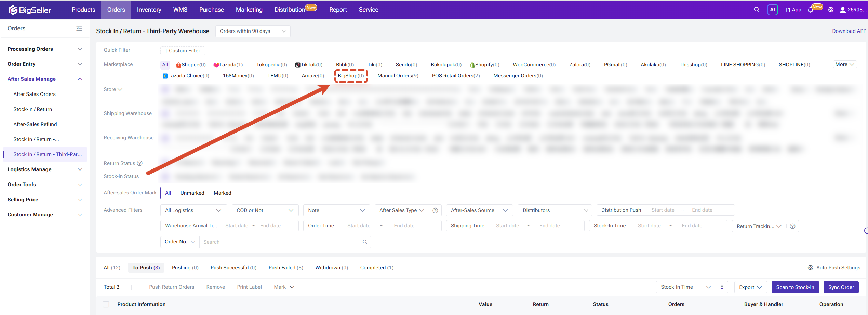Filter by Shopify marketplace
Image resolution: width=868 pixels, height=315 pixels.
point(484,65)
